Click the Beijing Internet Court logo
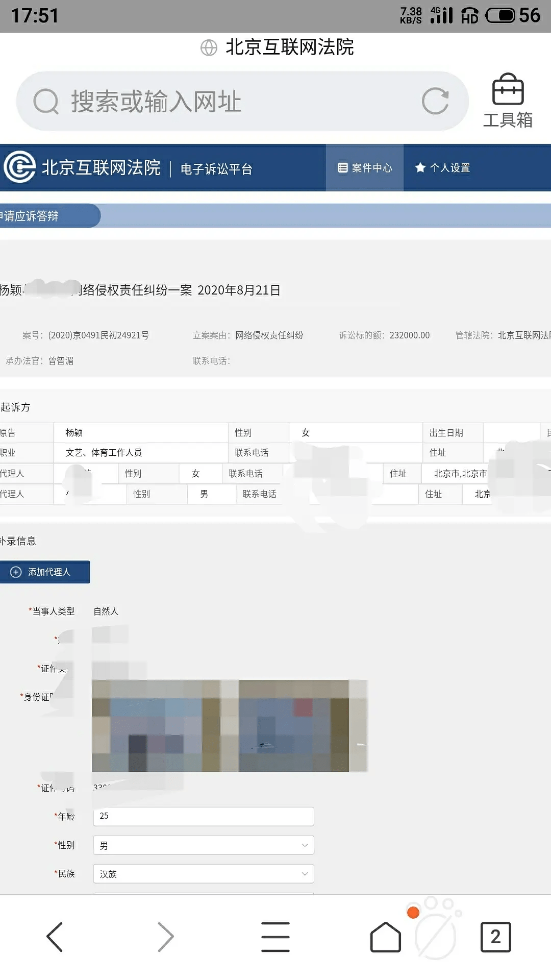Viewport: 551px width, 980px height. point(20,167)
